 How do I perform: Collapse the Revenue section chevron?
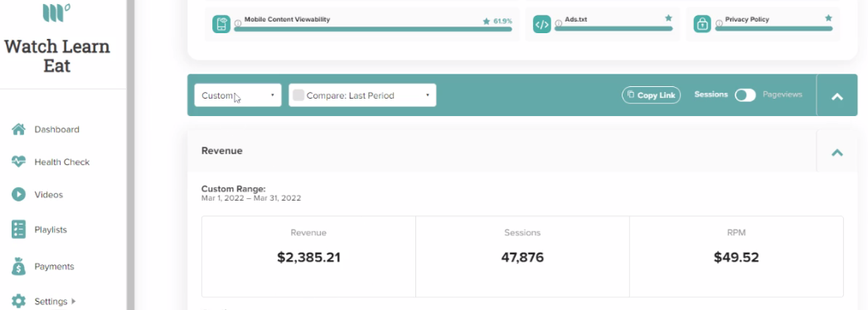(x=837, y=152)
